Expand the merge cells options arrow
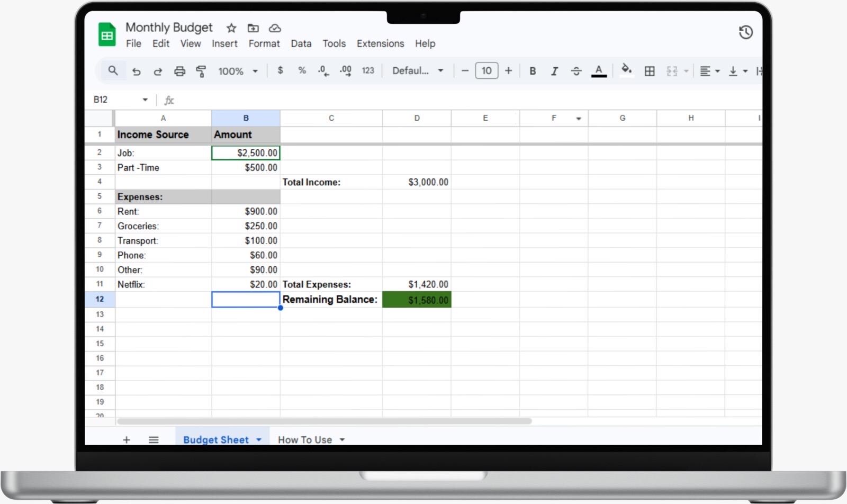This screenshot has width=847, height=504. click(x=687, y=71)
